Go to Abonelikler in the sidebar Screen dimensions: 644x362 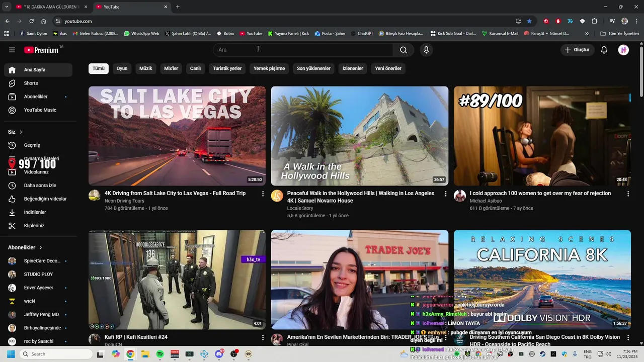[38, 97]
